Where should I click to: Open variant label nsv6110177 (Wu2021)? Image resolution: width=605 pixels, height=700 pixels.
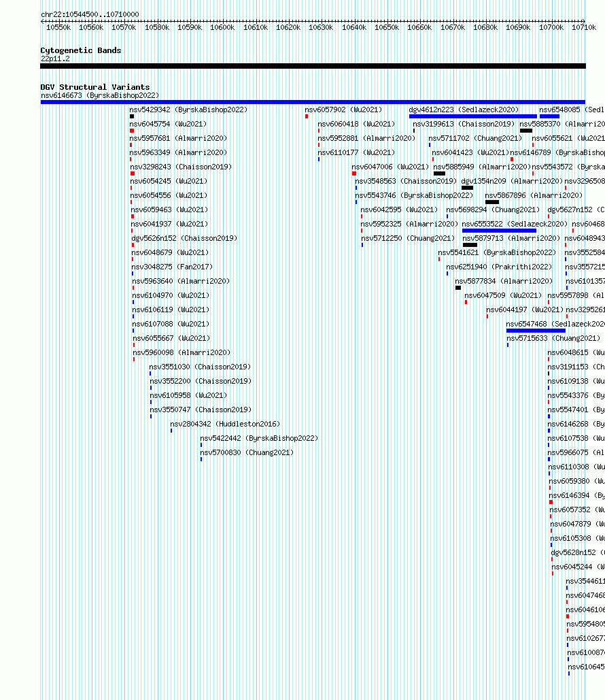[356, 152]
